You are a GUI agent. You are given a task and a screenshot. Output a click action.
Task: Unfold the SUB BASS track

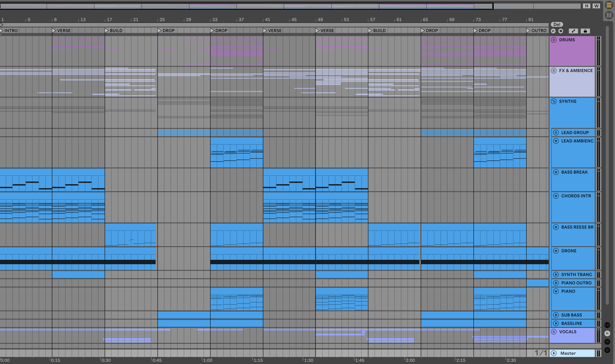tap(556, 315)
